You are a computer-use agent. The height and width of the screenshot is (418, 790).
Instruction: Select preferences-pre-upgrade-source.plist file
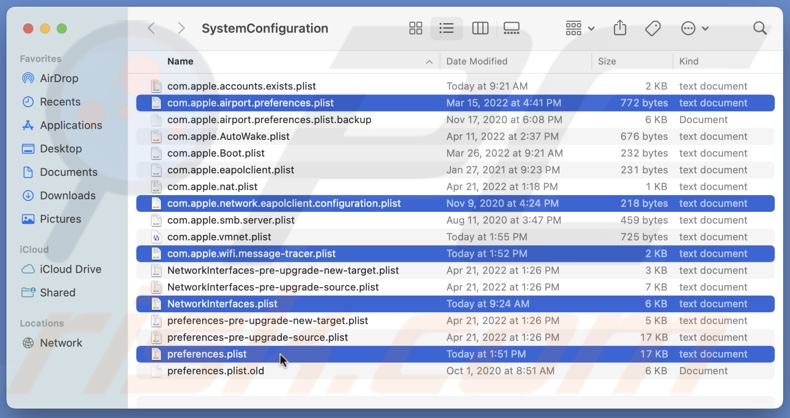pyautogui.click(x=455, y=337)
